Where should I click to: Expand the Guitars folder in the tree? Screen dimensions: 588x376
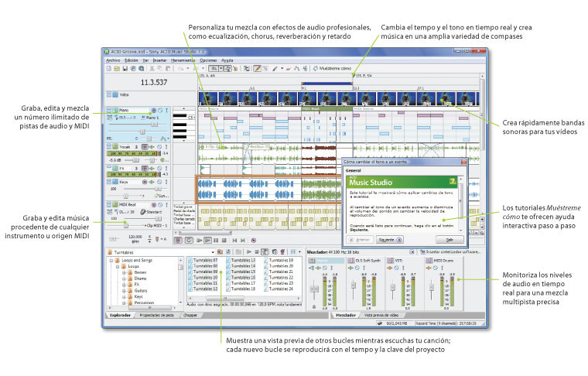124,291
